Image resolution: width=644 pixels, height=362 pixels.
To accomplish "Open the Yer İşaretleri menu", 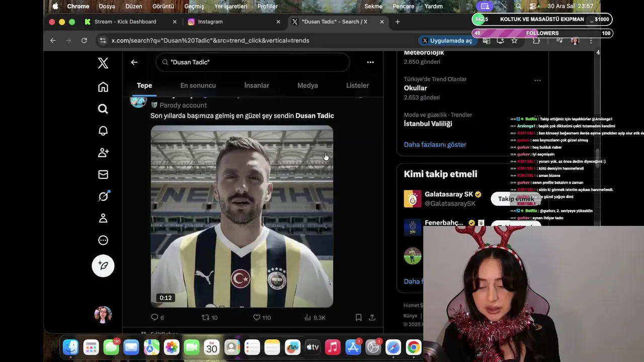I will (231, 6).
